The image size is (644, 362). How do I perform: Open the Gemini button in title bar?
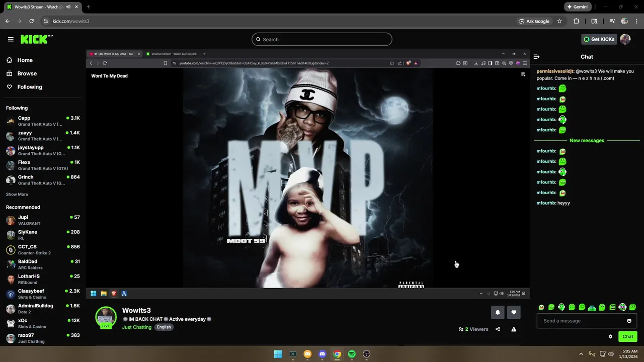pyautogui.click(x=578, y=7)
